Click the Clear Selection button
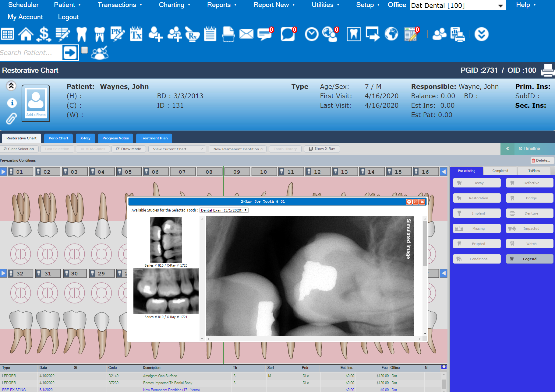The height and width of the screenshot is (392, 555). (19, 149)
